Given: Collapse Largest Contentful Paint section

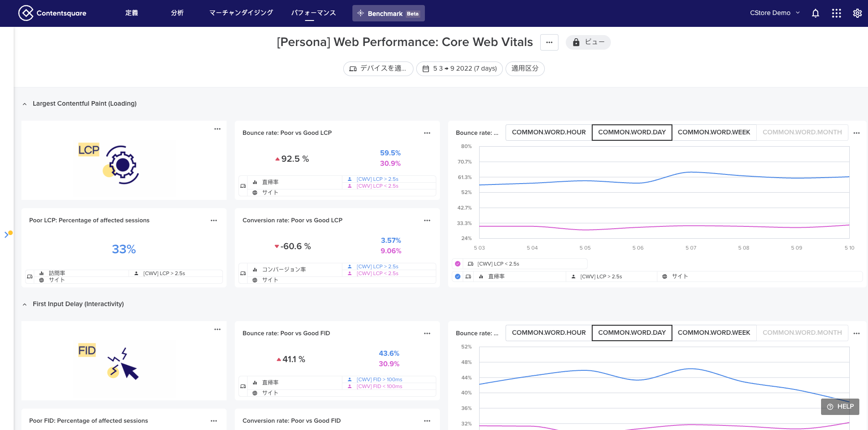Looking at the screenshot, I should click(x=25, y=104).
